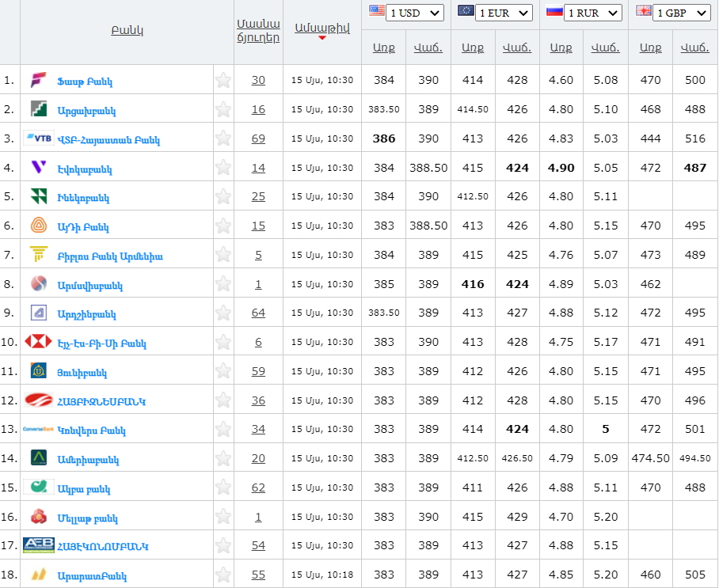
Task: Click the EU flag icon beside EUR
Action: [x=466, y=10]
